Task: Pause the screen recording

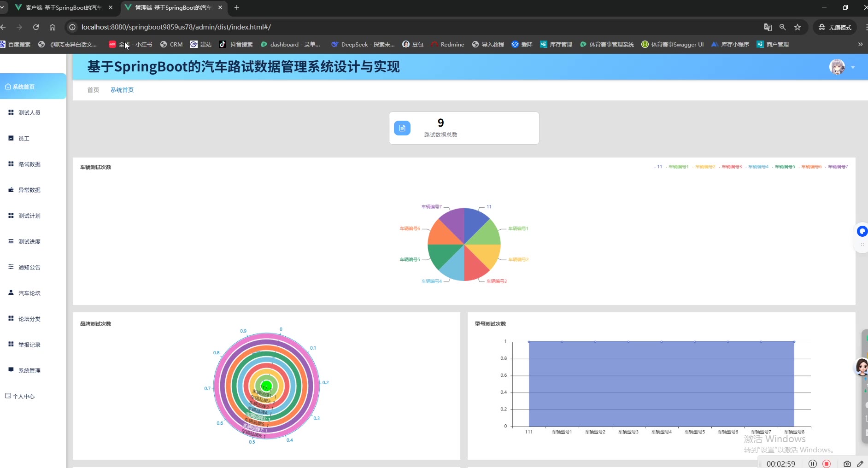Action: point(812,464)
